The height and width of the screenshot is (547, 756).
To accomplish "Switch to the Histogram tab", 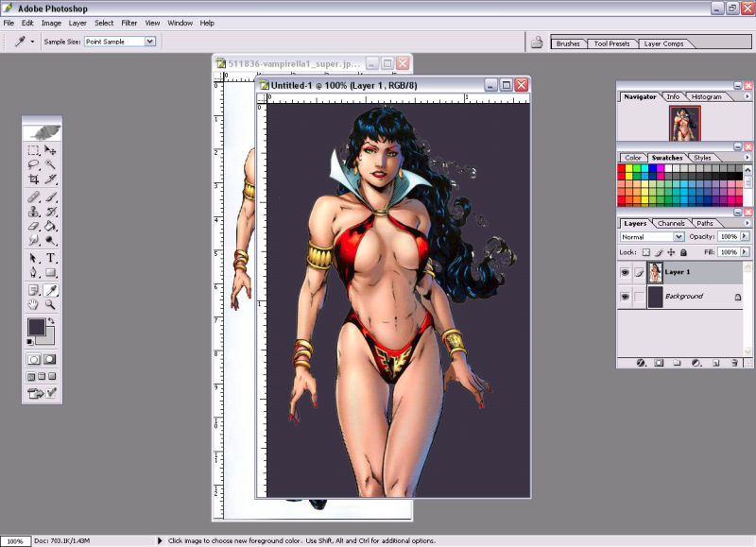I will point(706,96).
